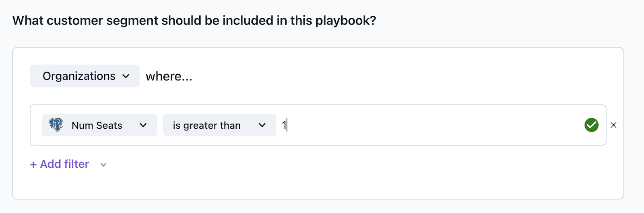The height and width of the screenshot is (213, 644).
Task: Click the plus sign before Add filter
Action: tap(33, 165)
